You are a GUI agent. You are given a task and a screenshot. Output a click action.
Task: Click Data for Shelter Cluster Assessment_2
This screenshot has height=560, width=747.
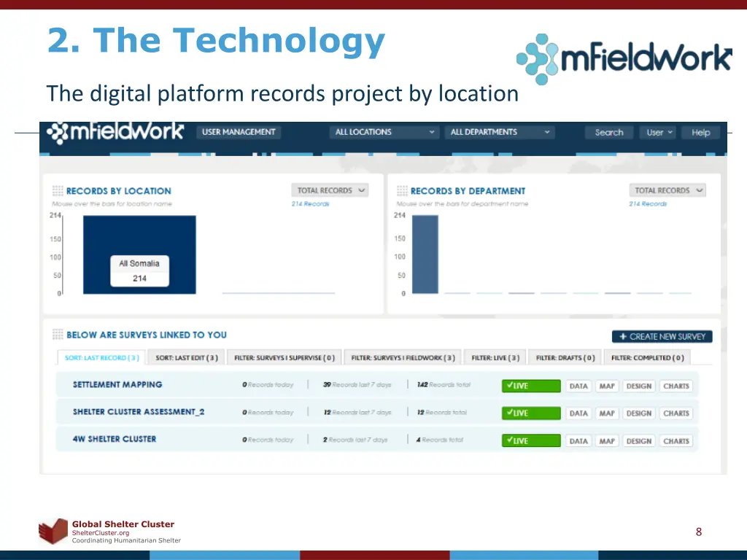578,413
